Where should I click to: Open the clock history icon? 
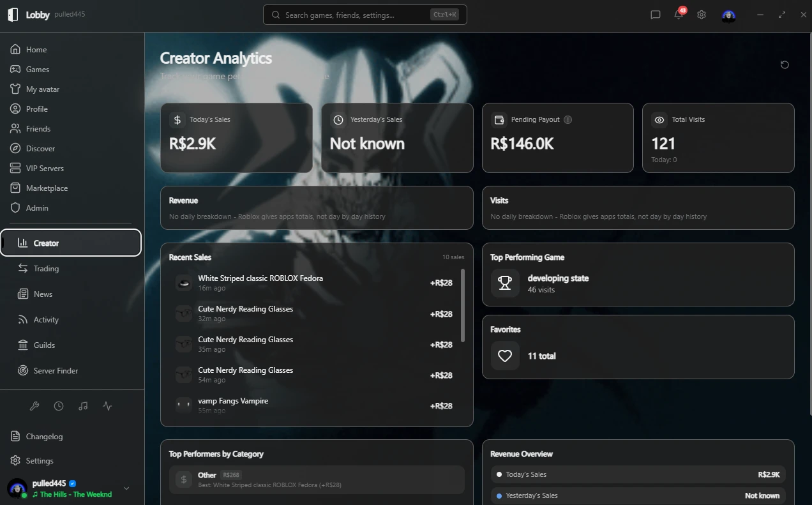tap(59, 406)
